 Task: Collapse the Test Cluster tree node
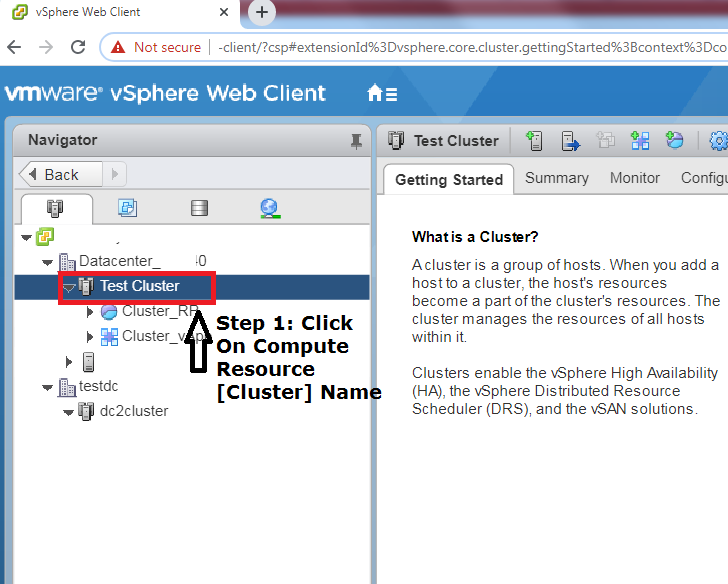tap(68, 287)
